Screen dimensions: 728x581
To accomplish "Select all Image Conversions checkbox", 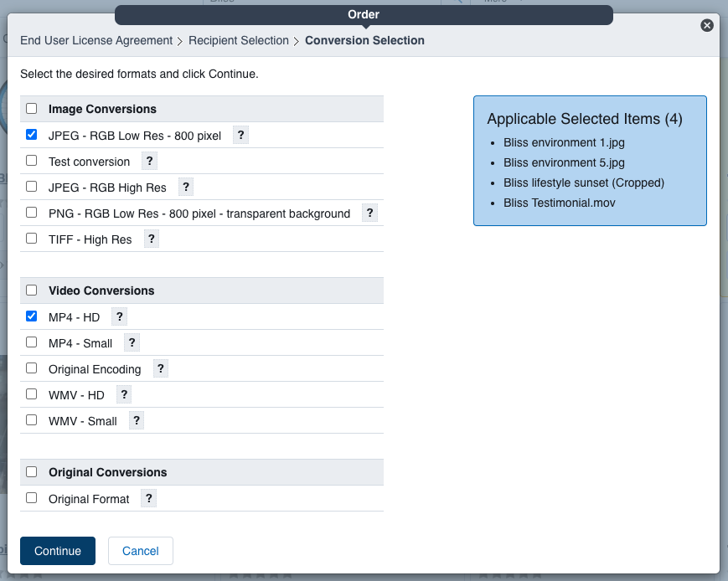I will pos(32,109).
